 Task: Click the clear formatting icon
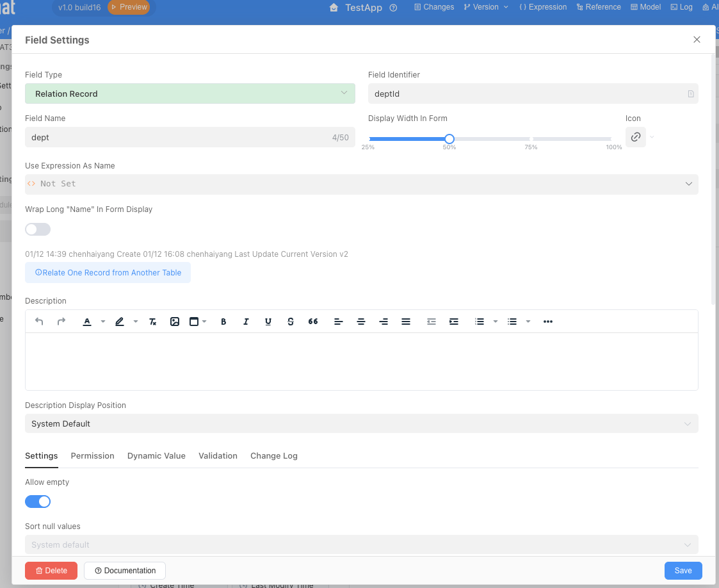coord(152,322)
